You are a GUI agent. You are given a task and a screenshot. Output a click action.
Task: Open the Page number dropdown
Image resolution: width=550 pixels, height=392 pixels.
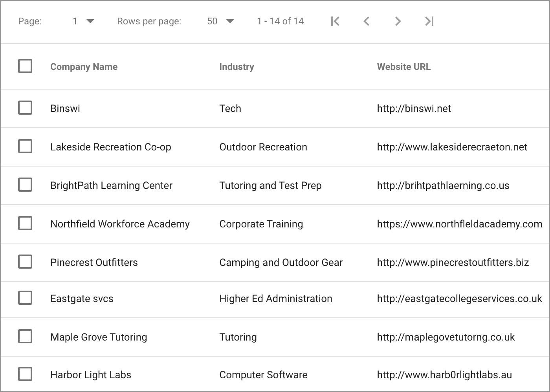[83, 21]
